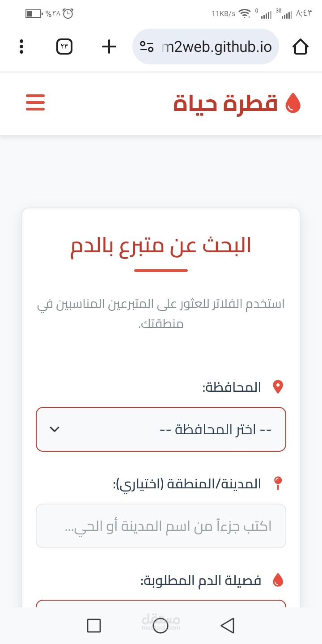Tap the Android recent apps square button
Viewport: 322px width, 644px height.
94,625
